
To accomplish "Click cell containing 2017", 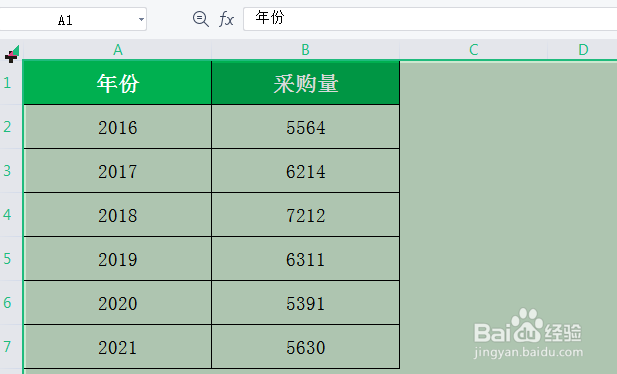I will pyautogui.click(x=117, y=171).
